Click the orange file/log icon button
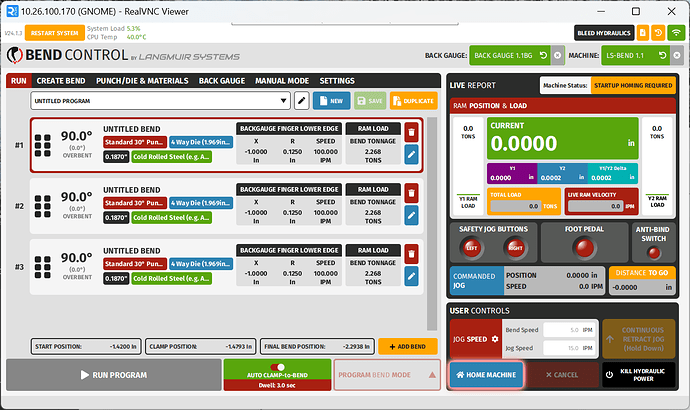Viewport: 690px width, 410px height. [x=642, y=33]
